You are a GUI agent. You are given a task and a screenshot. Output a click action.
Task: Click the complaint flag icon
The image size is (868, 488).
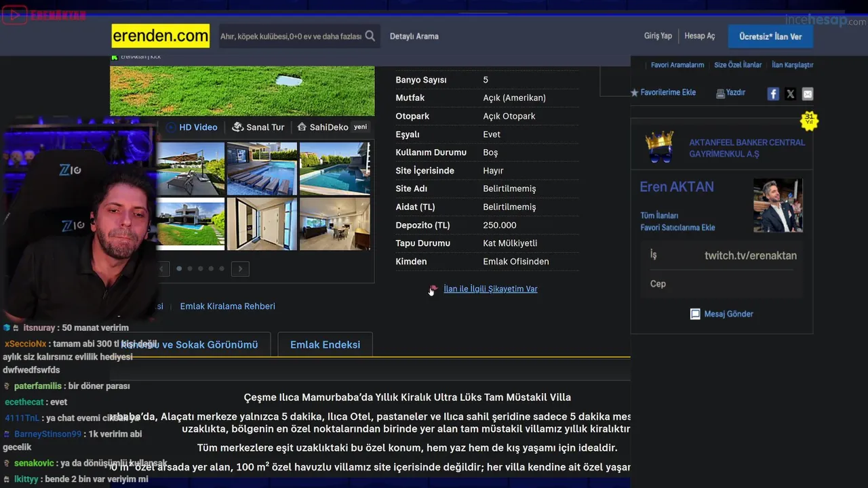point(433,289)
